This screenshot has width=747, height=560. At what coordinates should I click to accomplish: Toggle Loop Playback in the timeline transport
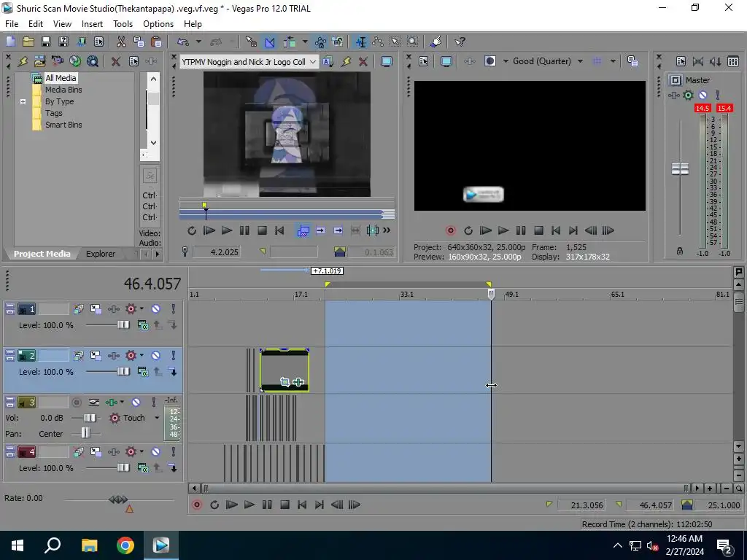point(214,505)
